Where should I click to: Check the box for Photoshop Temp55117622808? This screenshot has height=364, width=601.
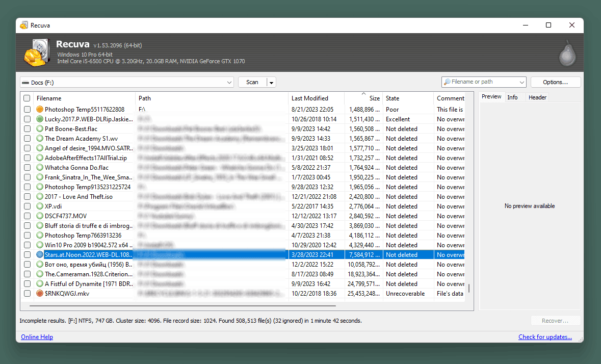[x=27, y=109]
